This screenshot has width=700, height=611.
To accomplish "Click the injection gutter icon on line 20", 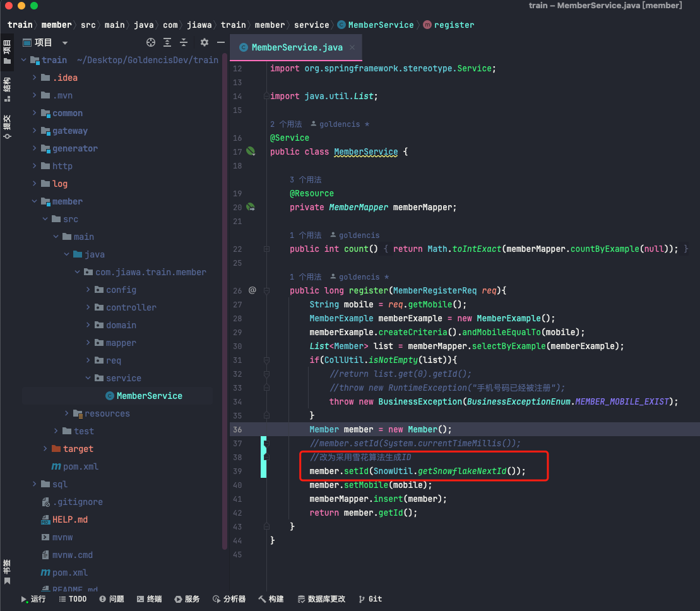I will tap(251, 207).
